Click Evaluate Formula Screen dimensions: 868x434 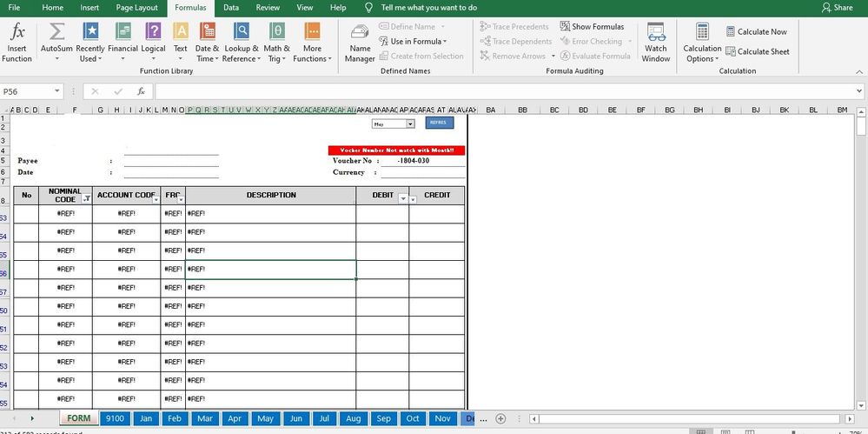pyautogui.click(x=595, y=56)
